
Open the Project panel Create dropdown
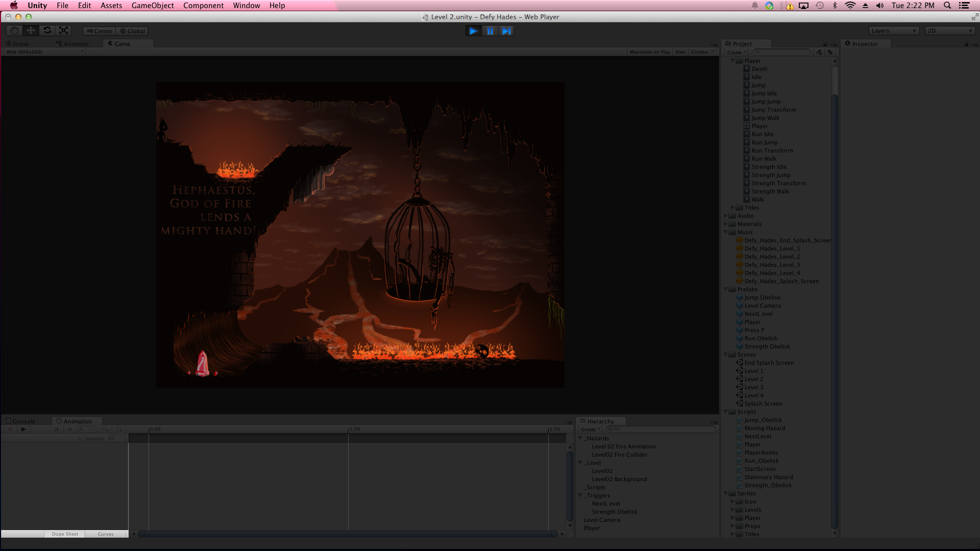point(737,52)
